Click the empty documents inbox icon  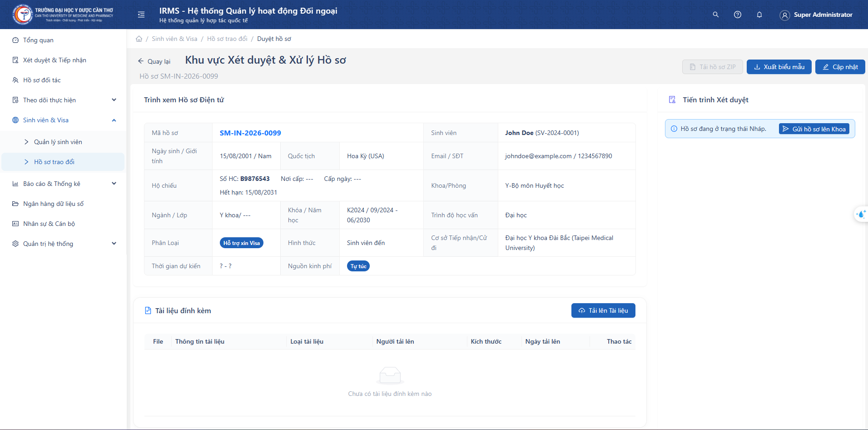point(390,375)
